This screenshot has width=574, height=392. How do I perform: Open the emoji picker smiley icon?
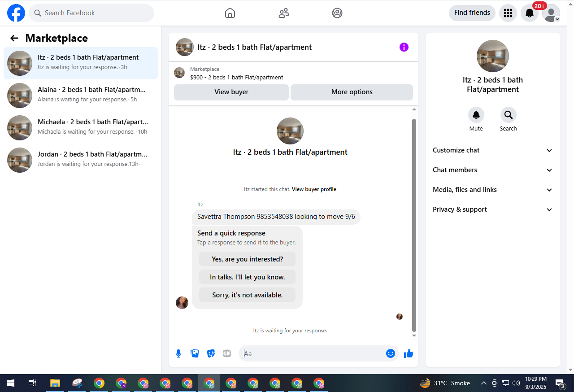pos(391,353)
